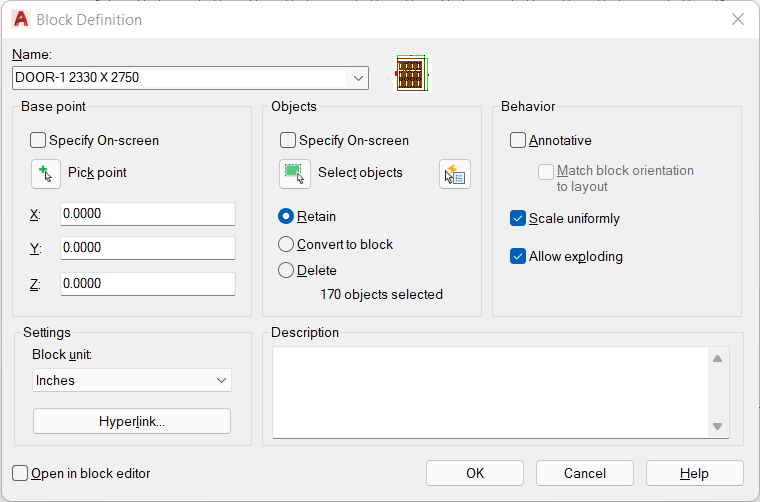
Task: Enable Specify On-screen under Base point
Action: click(x=38, y=141)
